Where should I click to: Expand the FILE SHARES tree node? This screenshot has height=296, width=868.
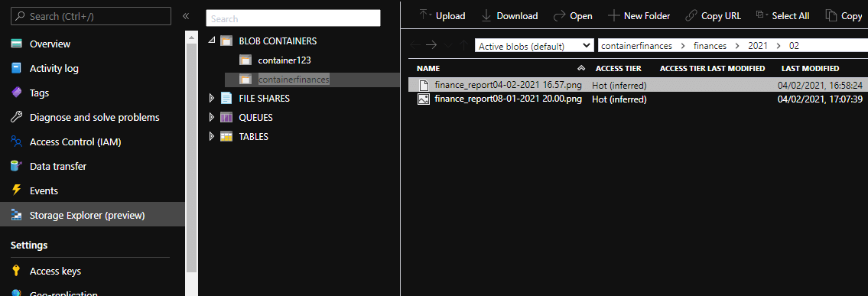(x=212, y=99)
